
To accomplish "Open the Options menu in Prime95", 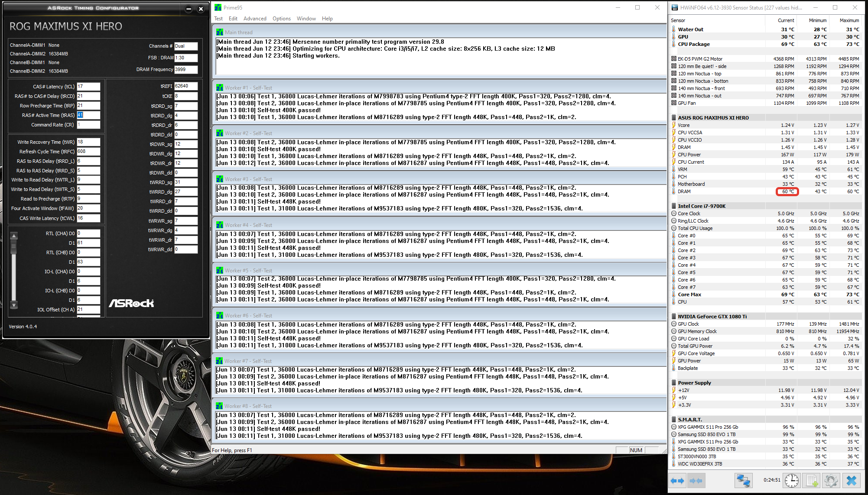I will click(282, 19).
